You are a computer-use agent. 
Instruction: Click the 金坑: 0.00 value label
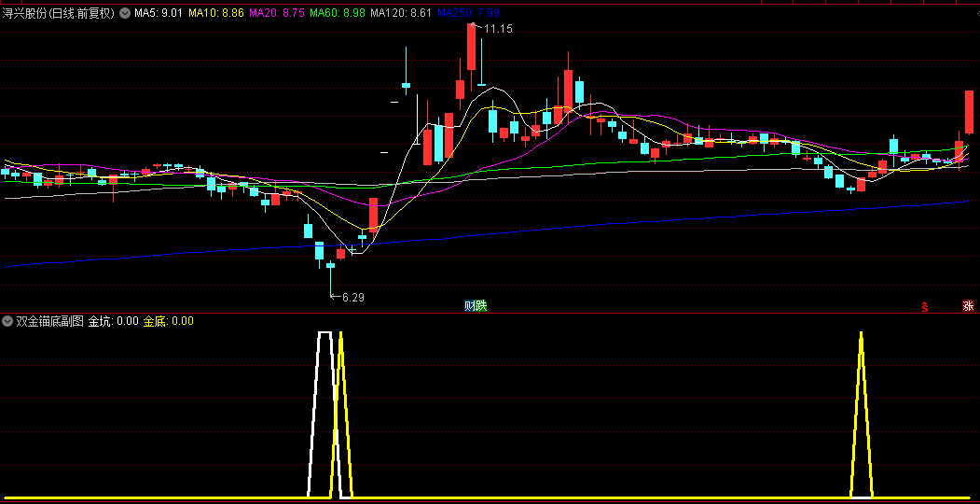coord(113,321)
